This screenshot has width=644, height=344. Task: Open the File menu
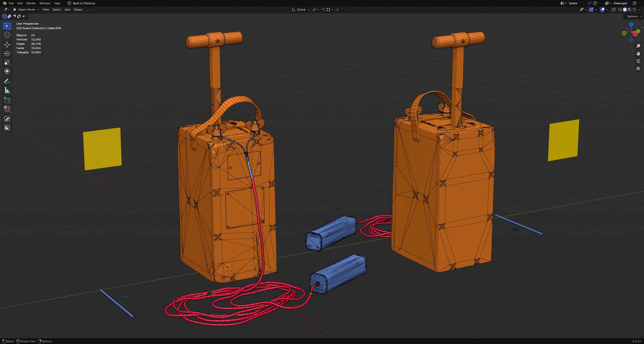tap(11, 3)
